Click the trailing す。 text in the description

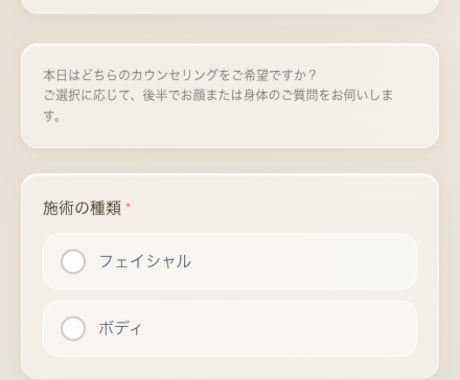[52, 116]
